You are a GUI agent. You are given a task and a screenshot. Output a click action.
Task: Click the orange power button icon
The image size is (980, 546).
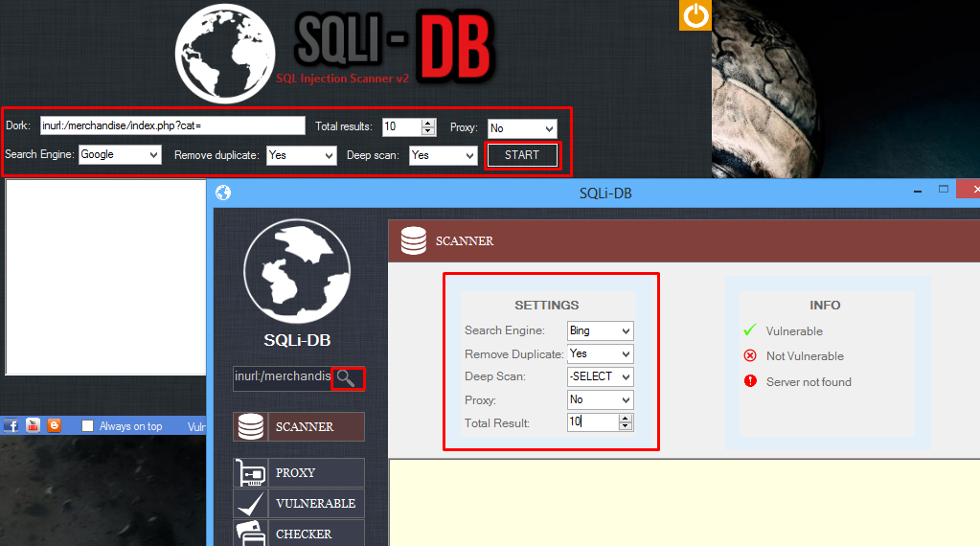pyautogui.click(x=695, y=15)
